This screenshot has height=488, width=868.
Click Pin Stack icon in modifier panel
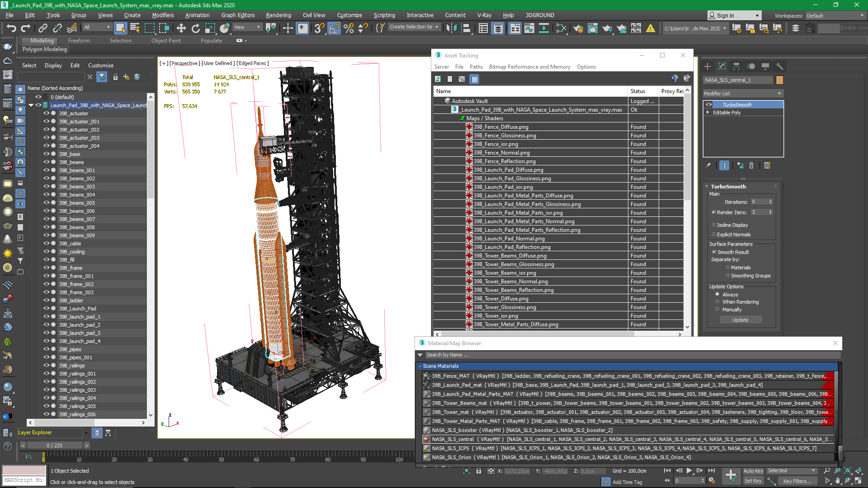[x=708, y=165]
